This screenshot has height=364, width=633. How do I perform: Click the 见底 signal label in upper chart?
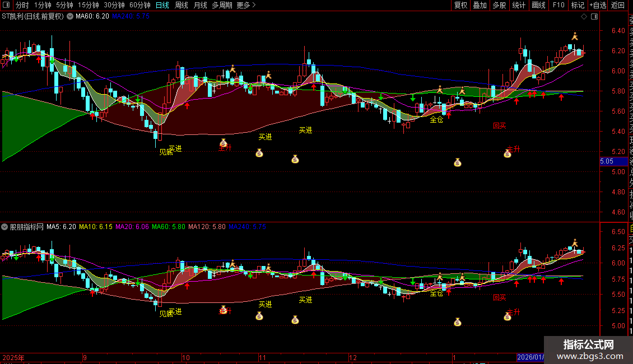coord(165,152)
